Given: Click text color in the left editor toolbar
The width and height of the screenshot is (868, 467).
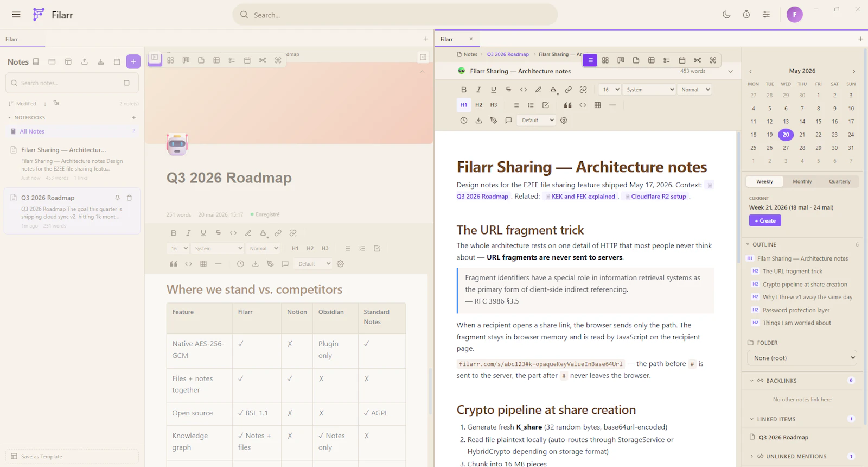Looking at the screenshot, I should (263, 233).
